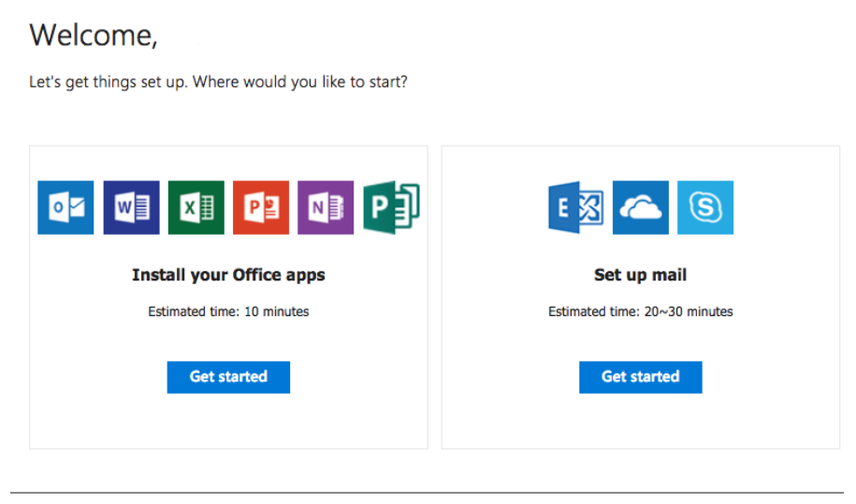Click the 'Where would you like to start?' text

pyautogui.click(x=300, y=82)
